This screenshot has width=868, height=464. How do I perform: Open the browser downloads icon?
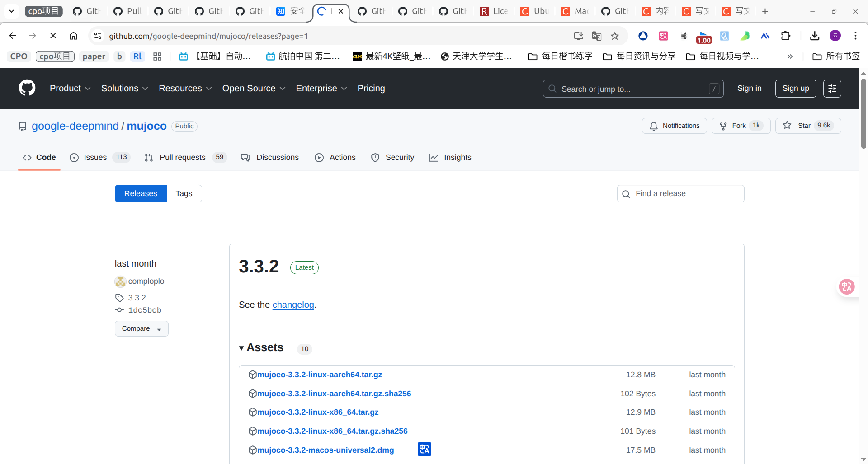click(x=815, y=36)
